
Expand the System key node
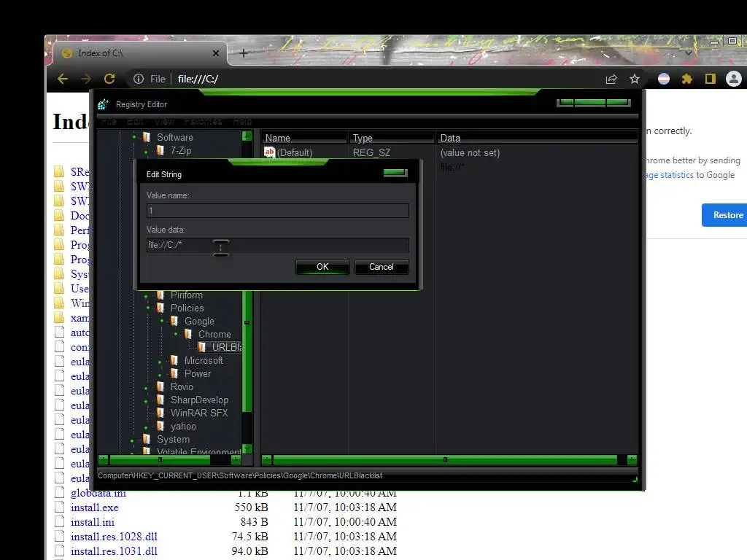coord(133,441)
